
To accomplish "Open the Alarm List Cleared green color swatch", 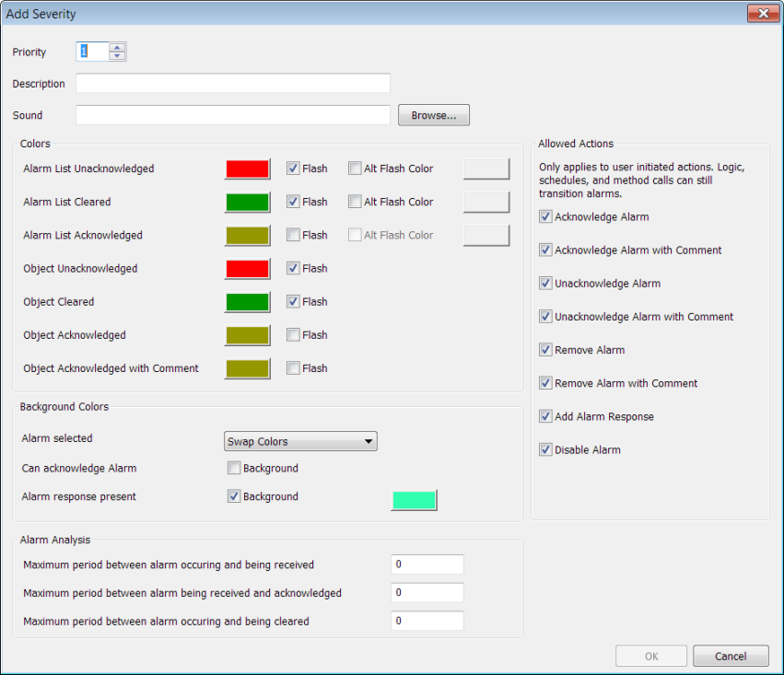I will 247,203.
